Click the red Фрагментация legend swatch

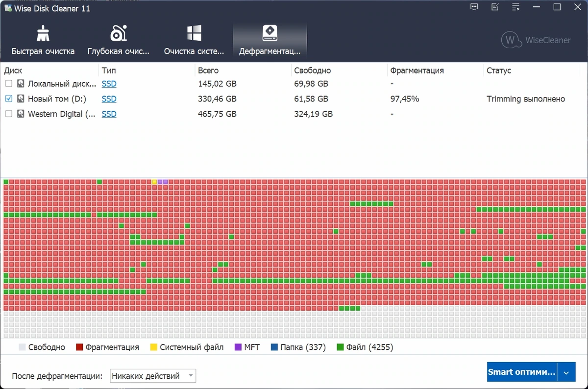click(x=79, y=347)
